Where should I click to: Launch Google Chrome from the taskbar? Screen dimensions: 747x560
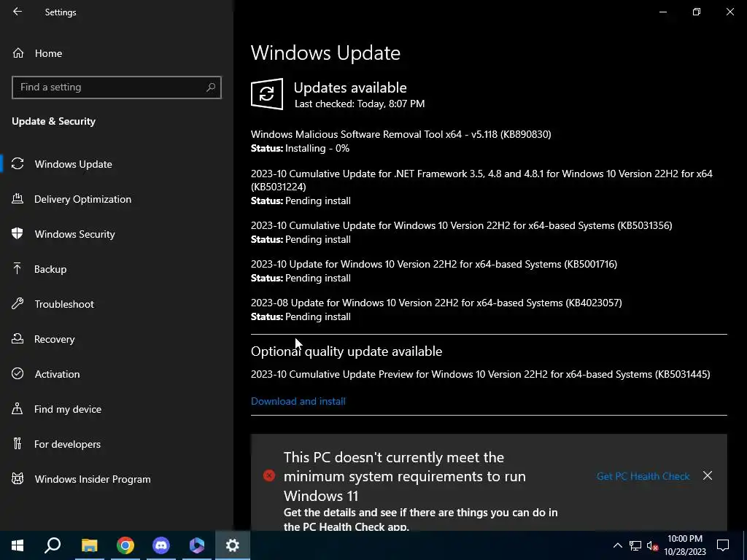click(125, 545)
